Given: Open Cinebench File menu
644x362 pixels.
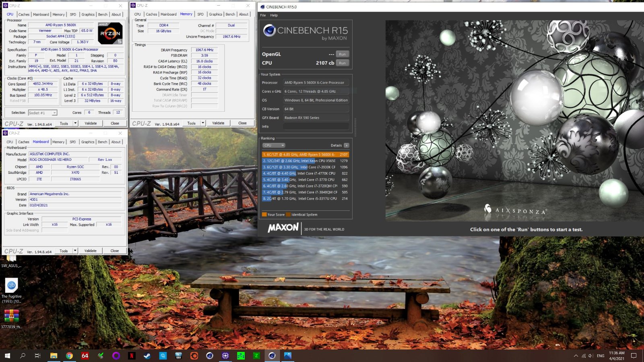Looking at the screenshot, I should click(x=263, y=15).
